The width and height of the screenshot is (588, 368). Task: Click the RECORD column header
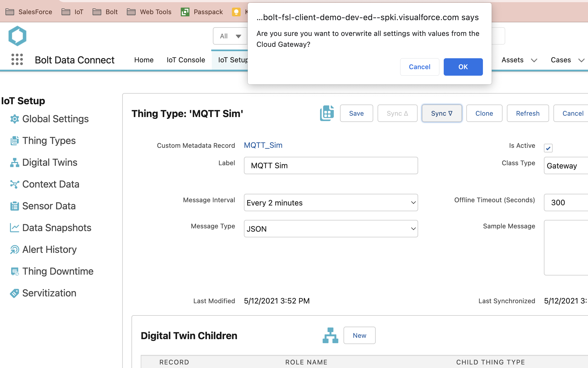pos(174,362)
